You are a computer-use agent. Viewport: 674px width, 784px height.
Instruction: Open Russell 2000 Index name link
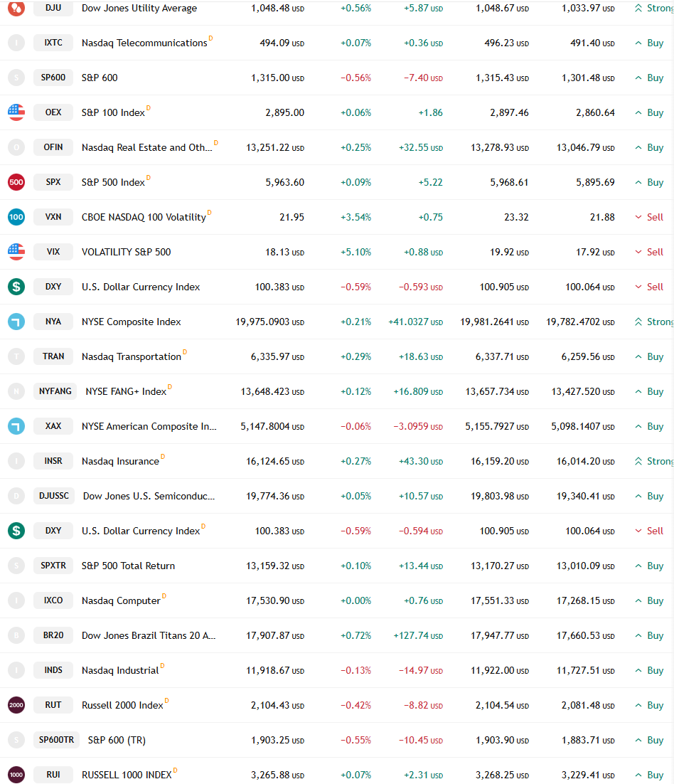click(x=122, y=706)
